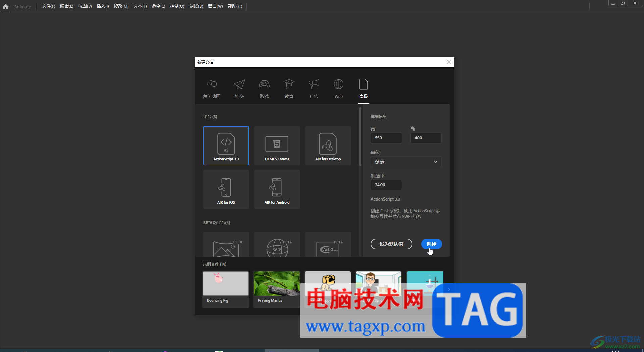Click the platform list vertical scrollbar
644x352 pixels.
tap(360, 137)
